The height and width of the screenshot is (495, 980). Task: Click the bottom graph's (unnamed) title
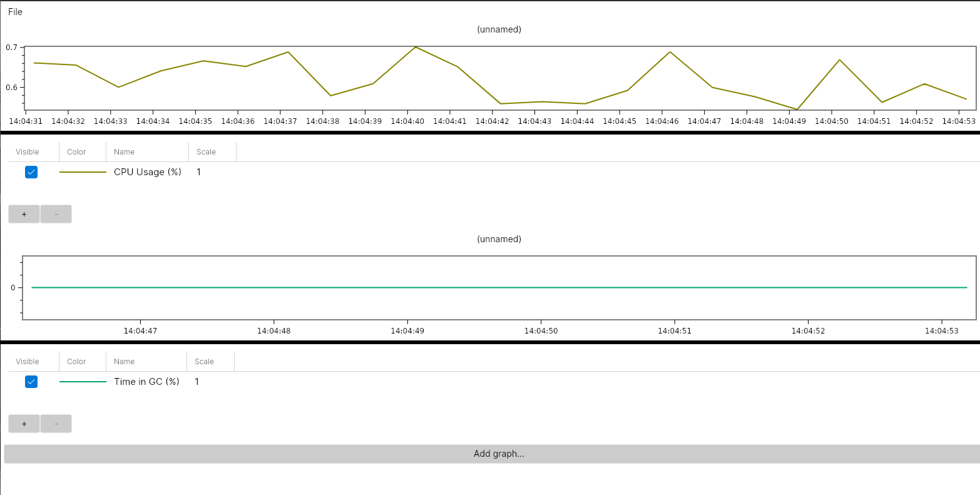pos(499,239)
